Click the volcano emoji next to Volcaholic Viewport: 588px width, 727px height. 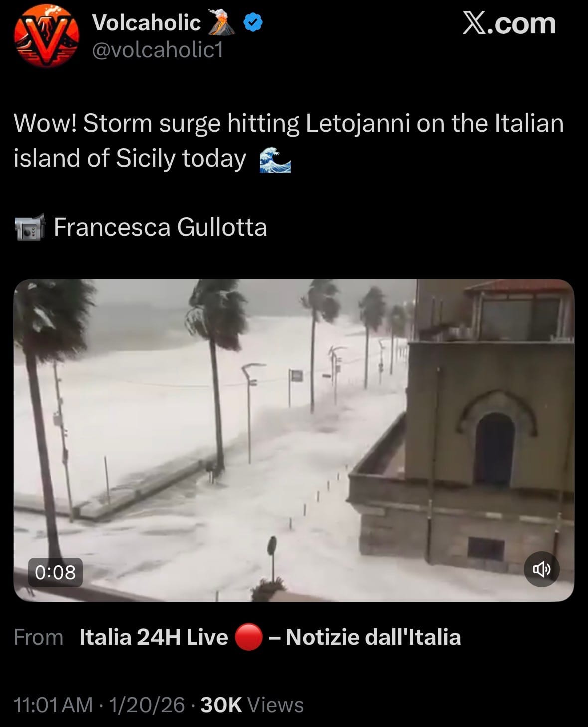[x=221, y=22]
